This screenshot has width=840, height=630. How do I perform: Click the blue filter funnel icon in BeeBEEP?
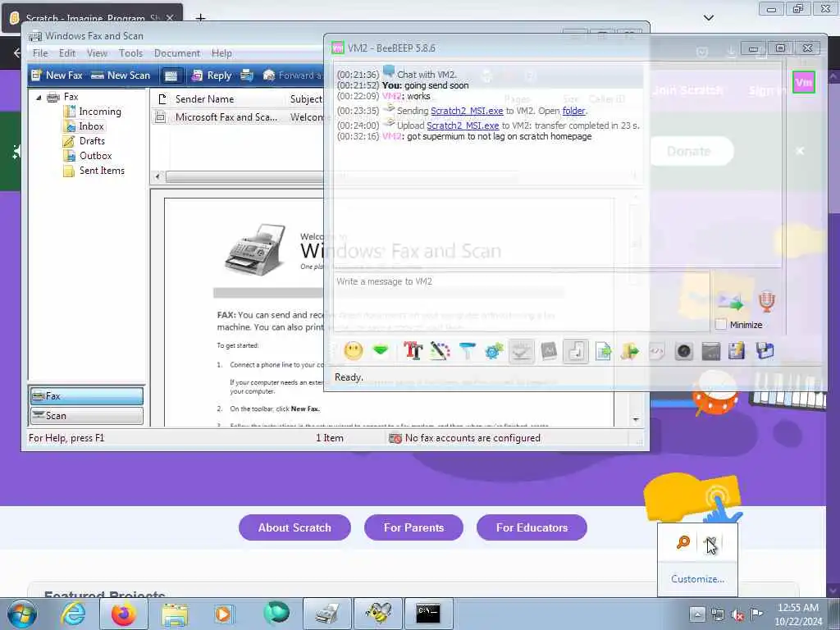467,351
